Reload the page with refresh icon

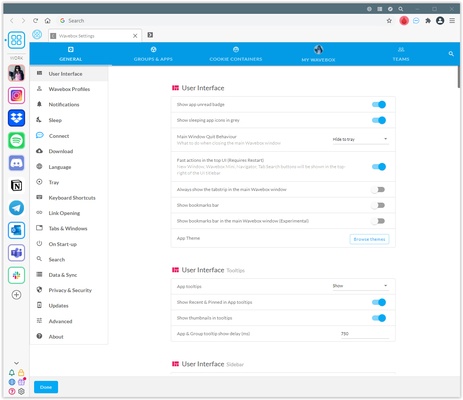pyautogui.click(x=35, y=21)
